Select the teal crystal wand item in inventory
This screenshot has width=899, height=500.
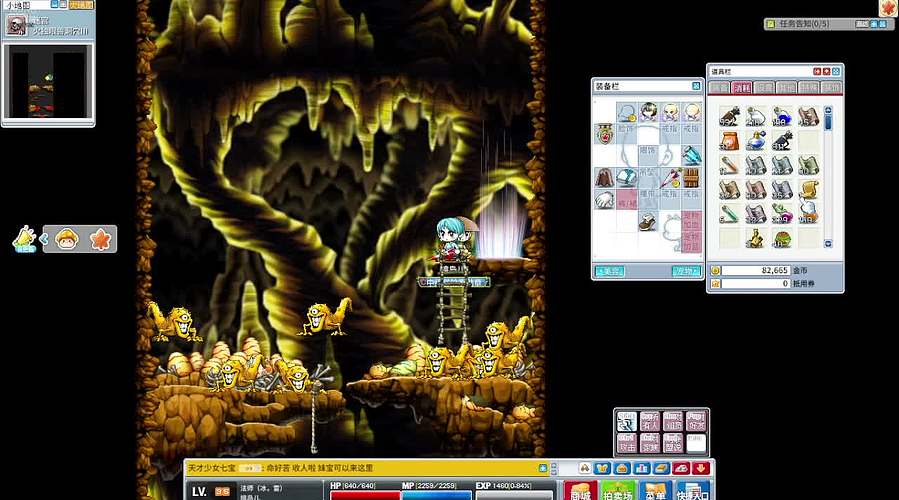(729, 213)
